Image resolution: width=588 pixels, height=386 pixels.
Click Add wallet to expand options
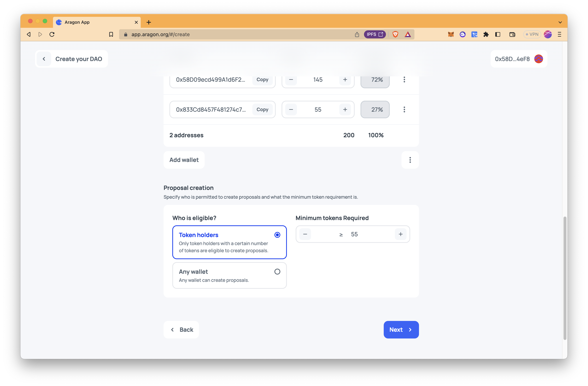click(184, 160)
